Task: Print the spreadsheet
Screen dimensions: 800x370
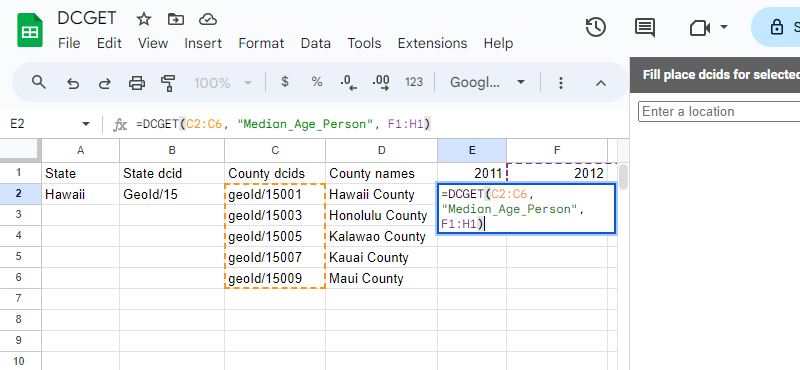Action: pyautogui.click(x=137, y=82)
